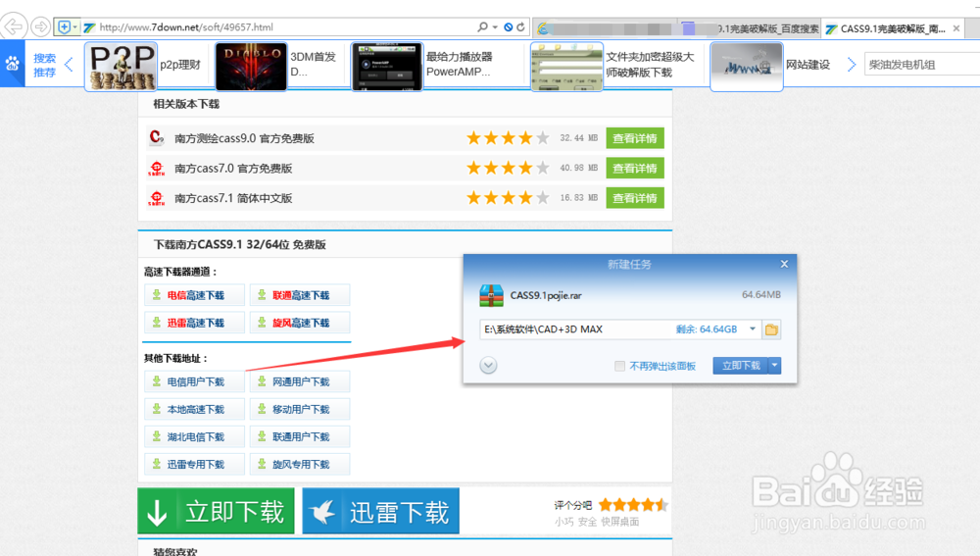Click the refresh icon in address bar

520,26
